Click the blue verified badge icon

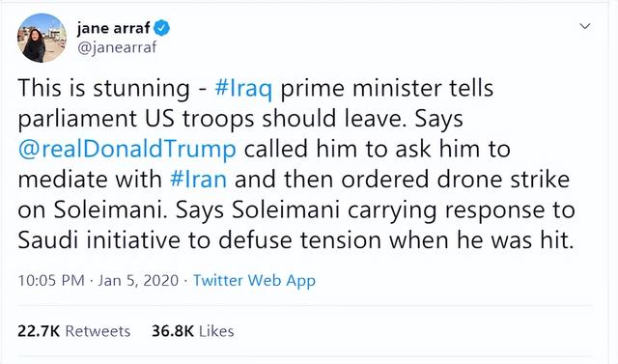tap(161, 28)
